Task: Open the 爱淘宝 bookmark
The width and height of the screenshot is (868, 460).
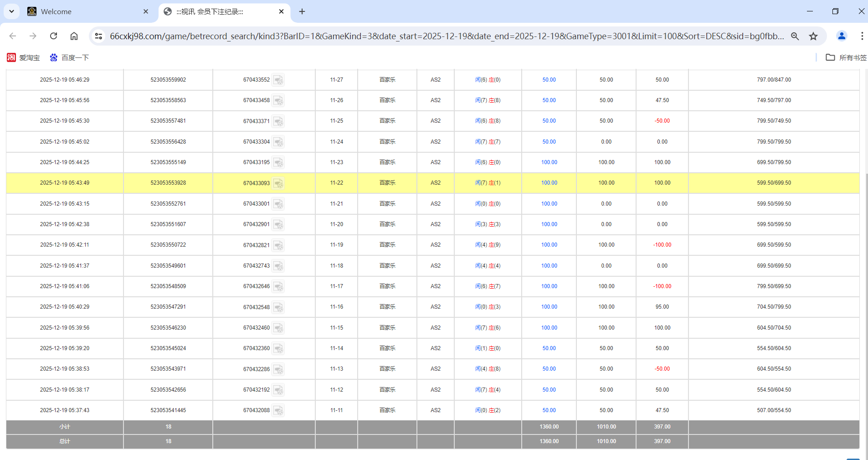Action: coord(24,57)
